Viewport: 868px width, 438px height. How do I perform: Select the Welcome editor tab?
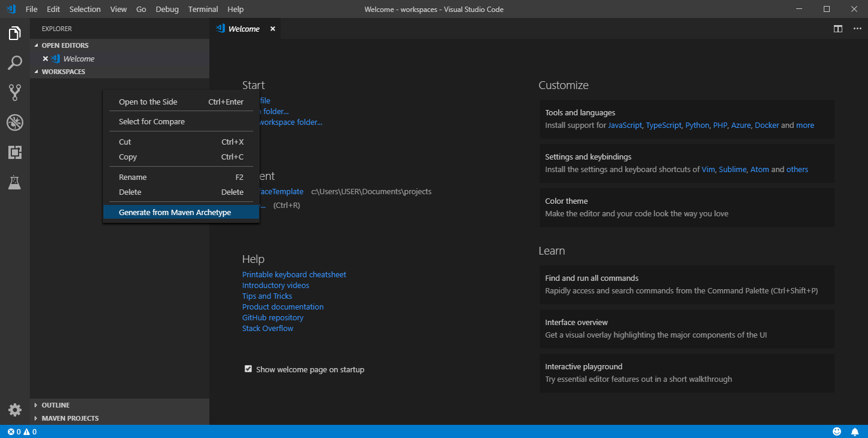(244, 29)
